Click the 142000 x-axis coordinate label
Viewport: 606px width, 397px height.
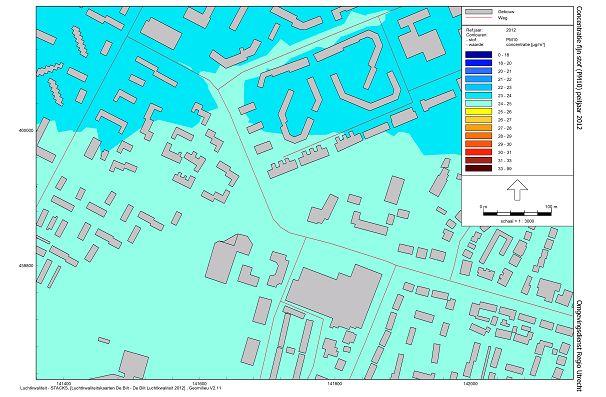click(470, 384)
